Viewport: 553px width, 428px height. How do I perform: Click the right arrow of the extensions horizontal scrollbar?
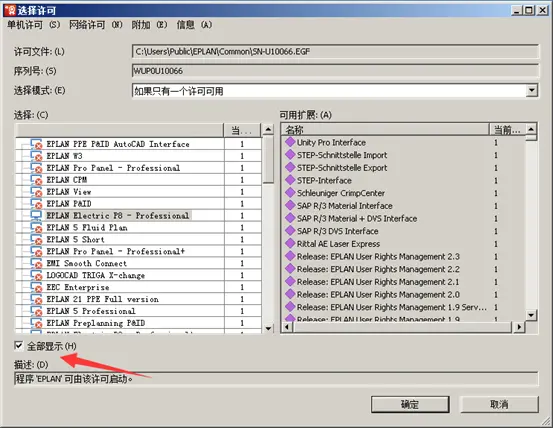click(x=519, y=327)
